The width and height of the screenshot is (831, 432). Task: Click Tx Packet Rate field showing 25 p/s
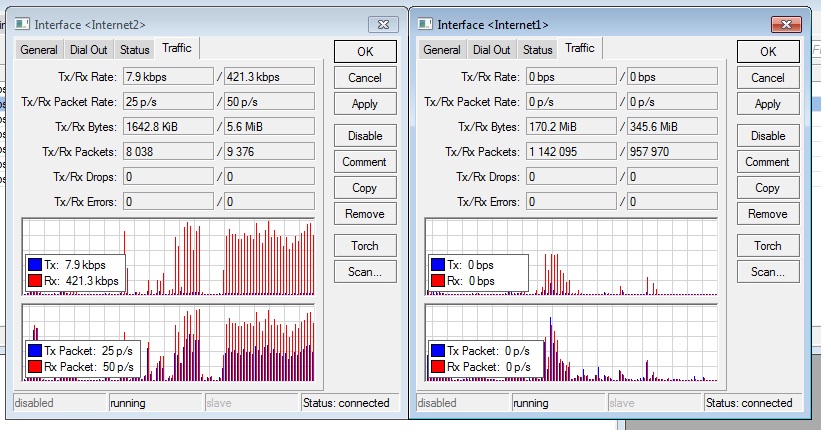click(168, 101)
